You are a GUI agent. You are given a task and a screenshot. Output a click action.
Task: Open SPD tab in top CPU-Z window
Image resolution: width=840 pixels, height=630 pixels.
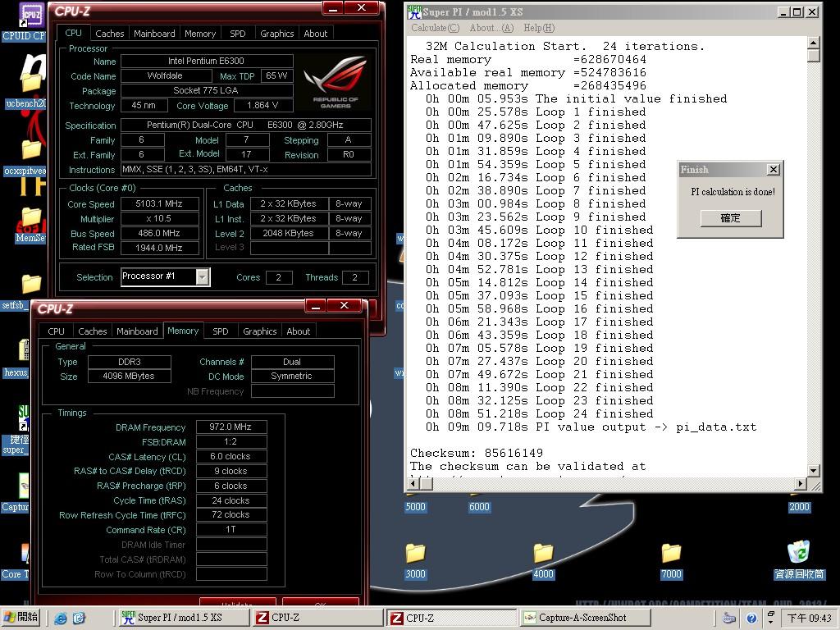[237, 34]
